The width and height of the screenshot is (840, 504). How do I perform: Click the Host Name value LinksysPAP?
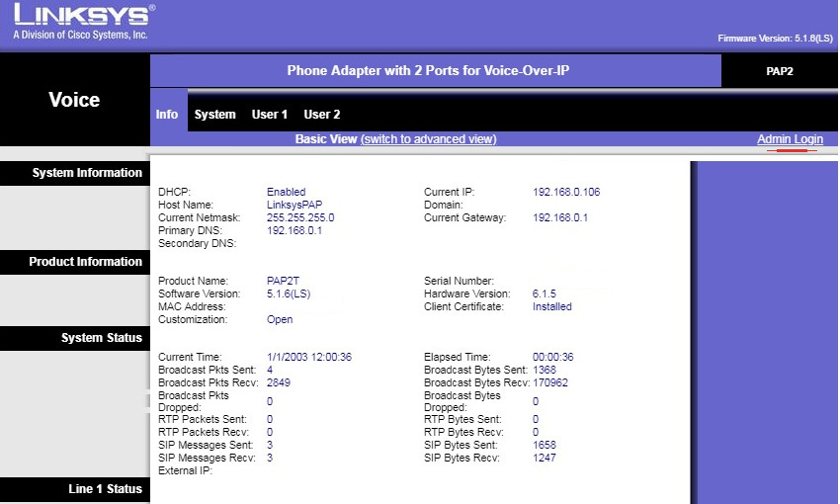pyautogui.click(x=294, y=205)
